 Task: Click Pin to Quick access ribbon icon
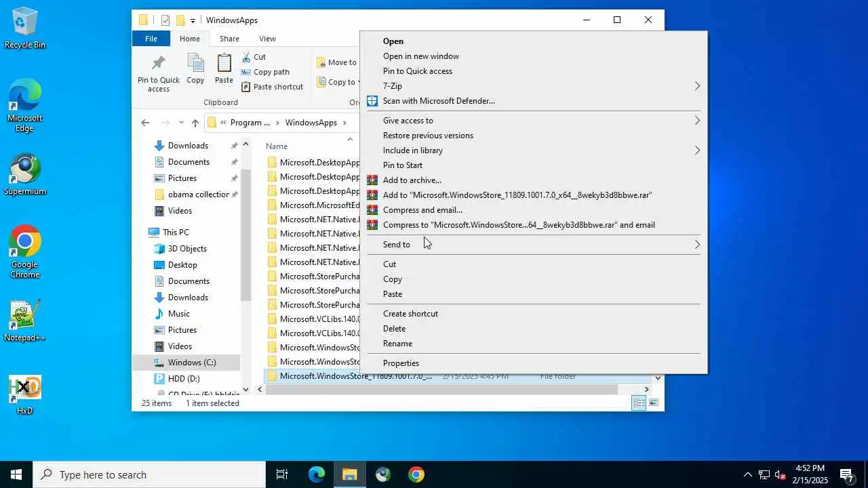tap(159, 73)
